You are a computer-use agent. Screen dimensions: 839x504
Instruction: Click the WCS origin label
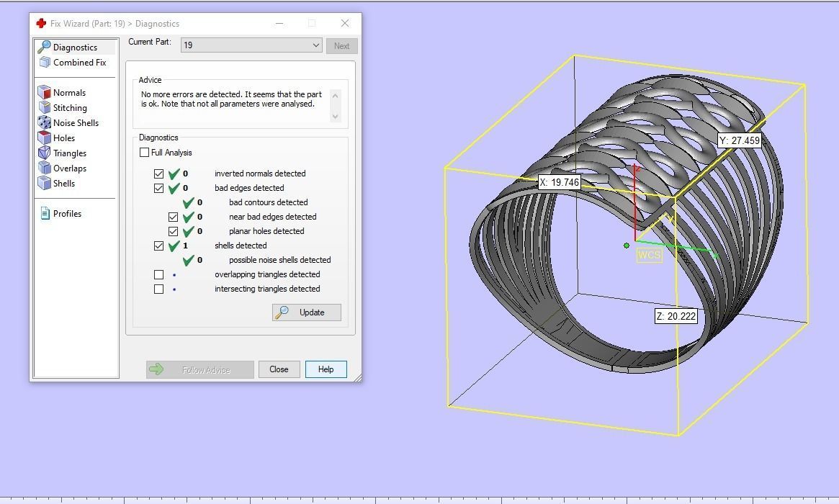[649, 255]
